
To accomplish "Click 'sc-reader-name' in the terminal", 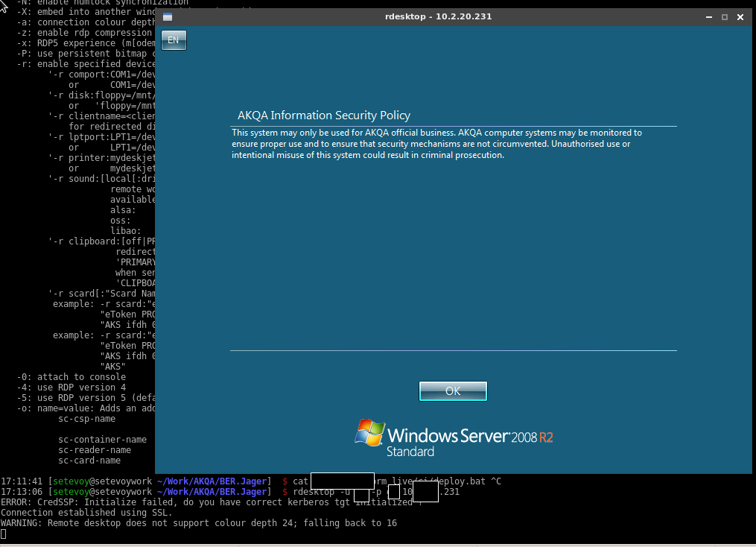I will click(95, 450).
